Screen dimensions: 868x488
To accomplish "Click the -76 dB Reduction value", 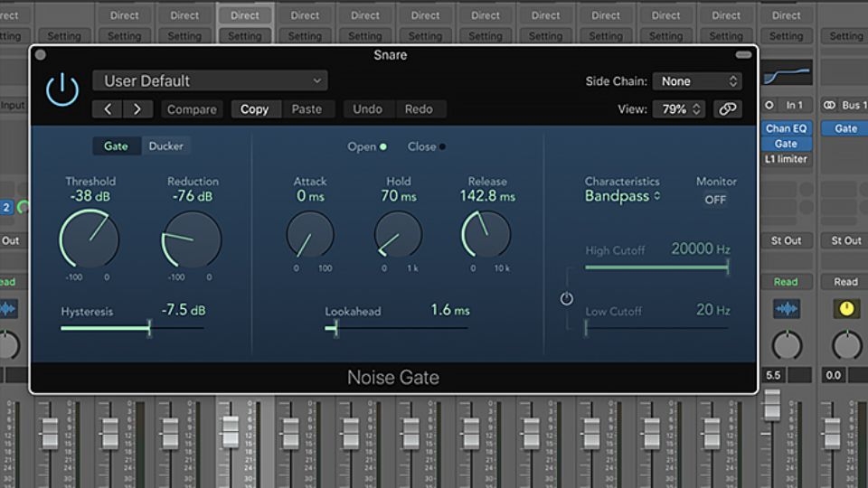I will coord(192,196).
